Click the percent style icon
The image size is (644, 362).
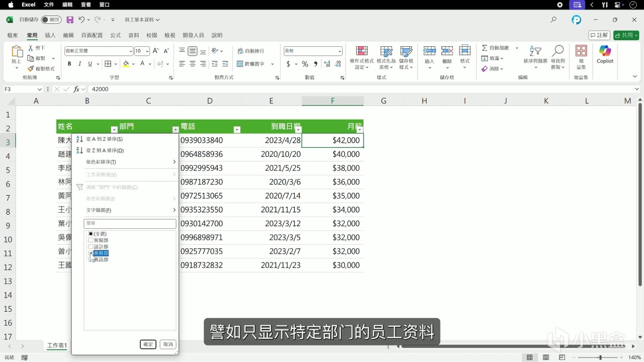coord(305,64)
